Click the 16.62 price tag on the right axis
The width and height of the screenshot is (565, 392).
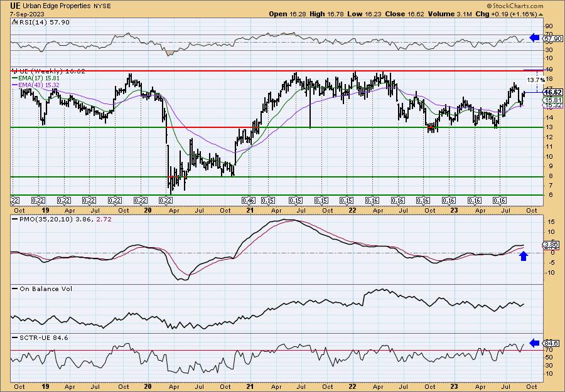(554, 92)
